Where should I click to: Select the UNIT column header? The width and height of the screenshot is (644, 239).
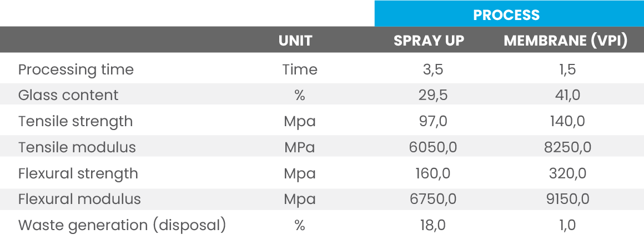(295, 41)
